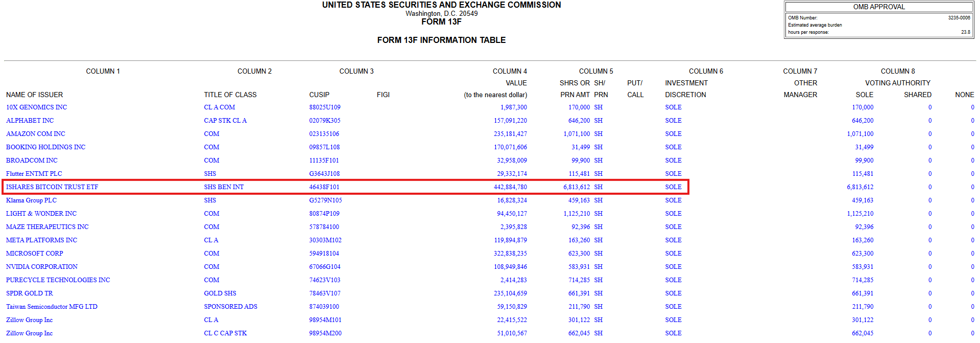Select the SPONSORED ADS class title

[x=230, y=307]
